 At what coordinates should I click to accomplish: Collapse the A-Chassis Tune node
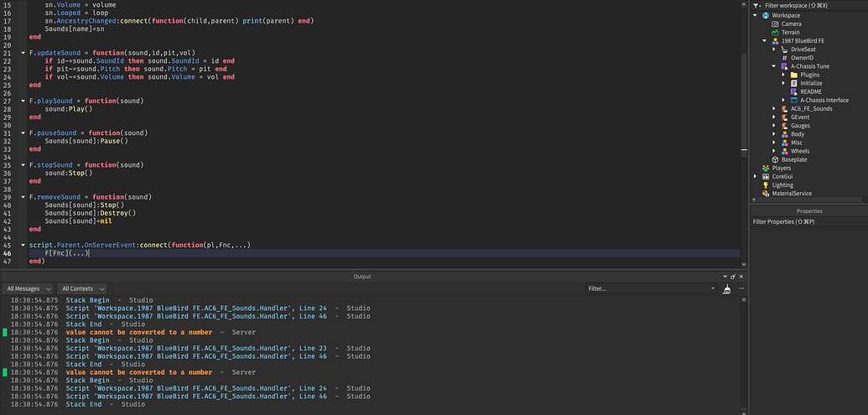pos(774,66)
